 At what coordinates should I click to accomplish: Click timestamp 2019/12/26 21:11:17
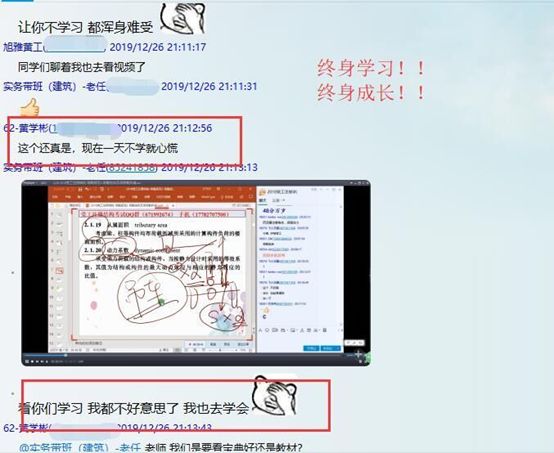[x=158, y=47]
